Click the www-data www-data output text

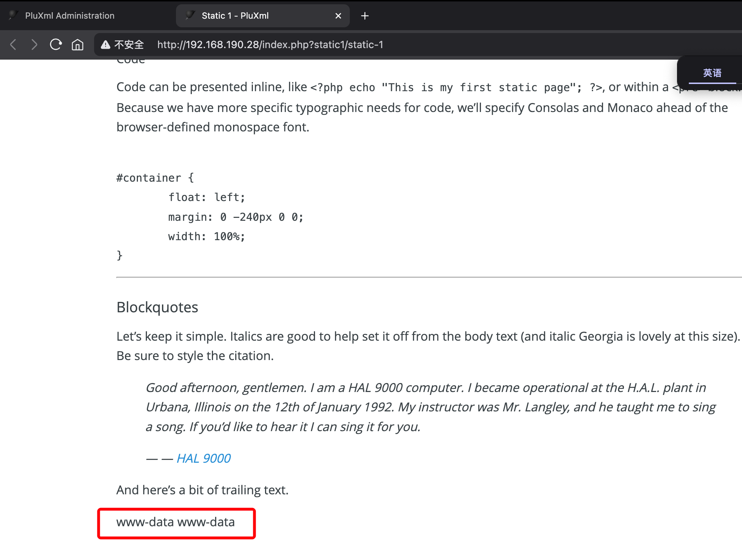pyautogui.click(x=175, y=522)
